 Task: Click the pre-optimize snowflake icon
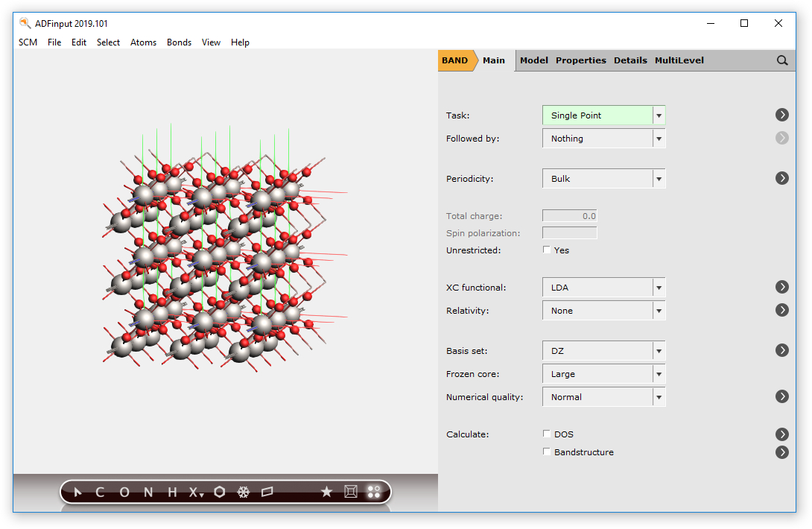(x=244, y=492)
